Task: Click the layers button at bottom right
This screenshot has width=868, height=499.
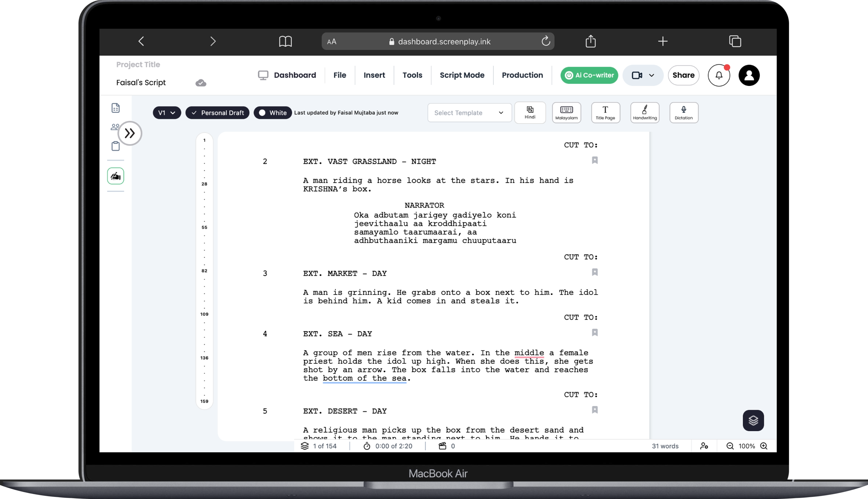Action: [x=753, y=420]
